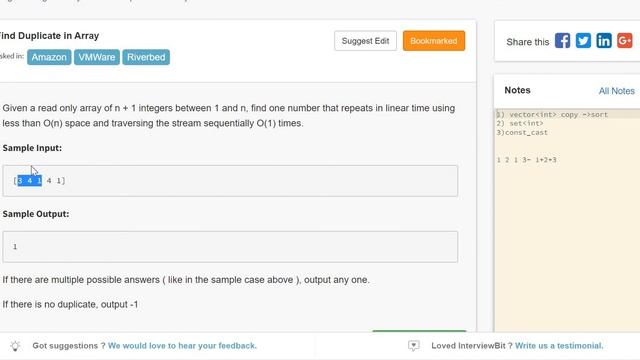The width and height of the screenshot is (640, 360).
Task: Click the Notes panel heading
Action: click(517, 90)
